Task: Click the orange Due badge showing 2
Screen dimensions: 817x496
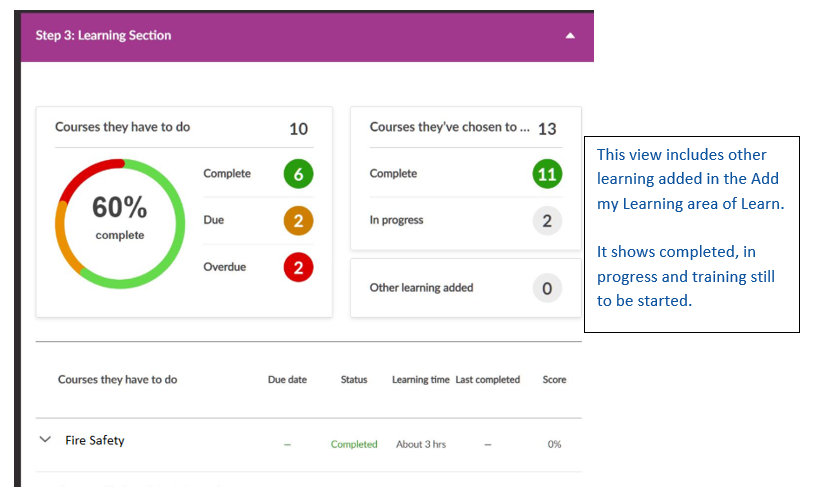Action: pos(297,220)
